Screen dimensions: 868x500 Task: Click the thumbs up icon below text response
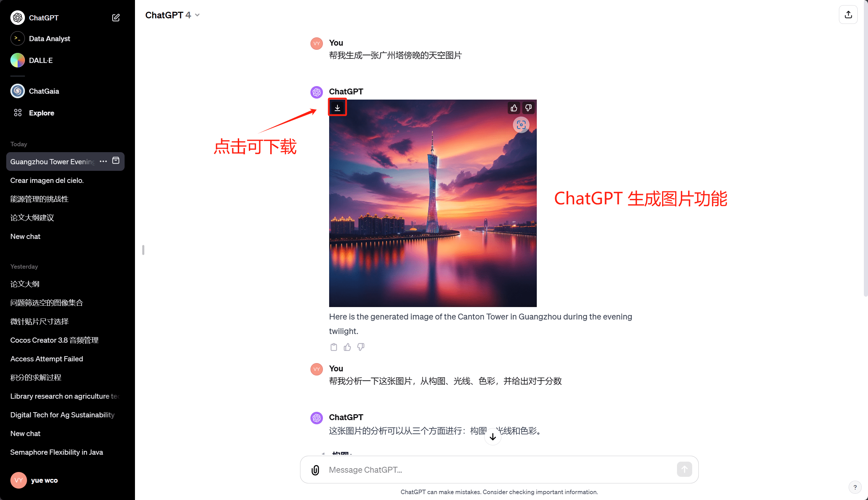347,347
